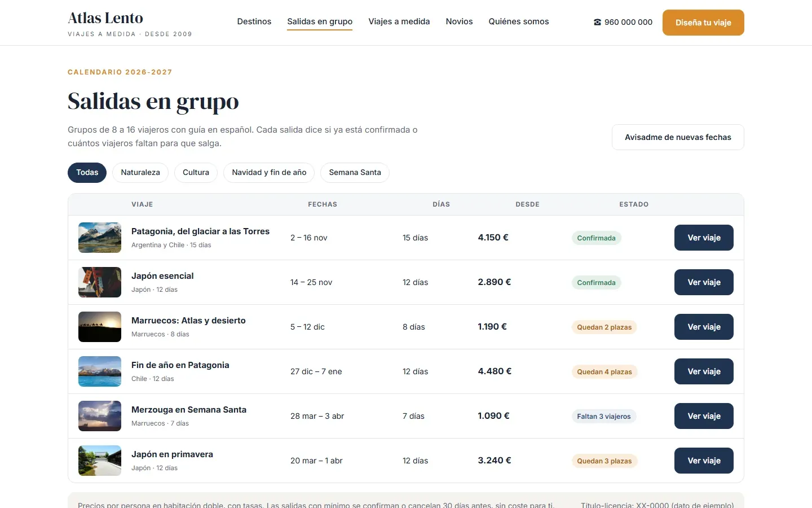Open the Japón en primavera thumbnail
The image size is (812, 508).
(x=100, y=461)
